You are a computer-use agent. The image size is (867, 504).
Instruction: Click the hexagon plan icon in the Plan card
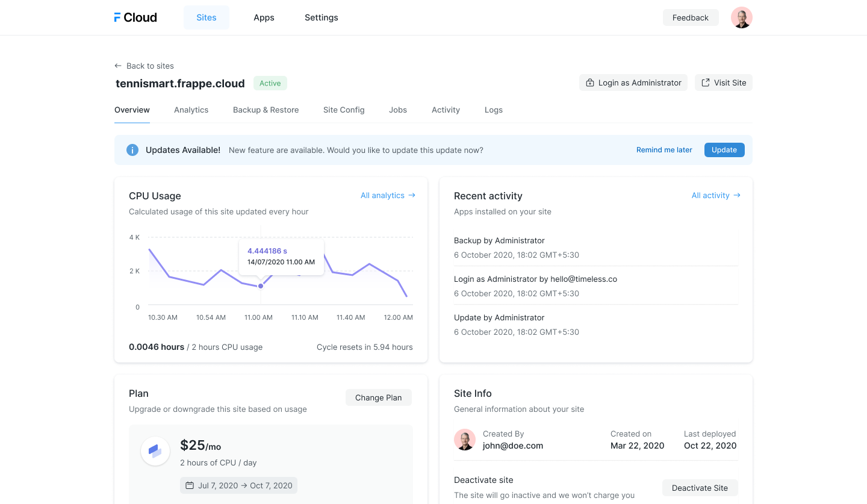(155, 451)
